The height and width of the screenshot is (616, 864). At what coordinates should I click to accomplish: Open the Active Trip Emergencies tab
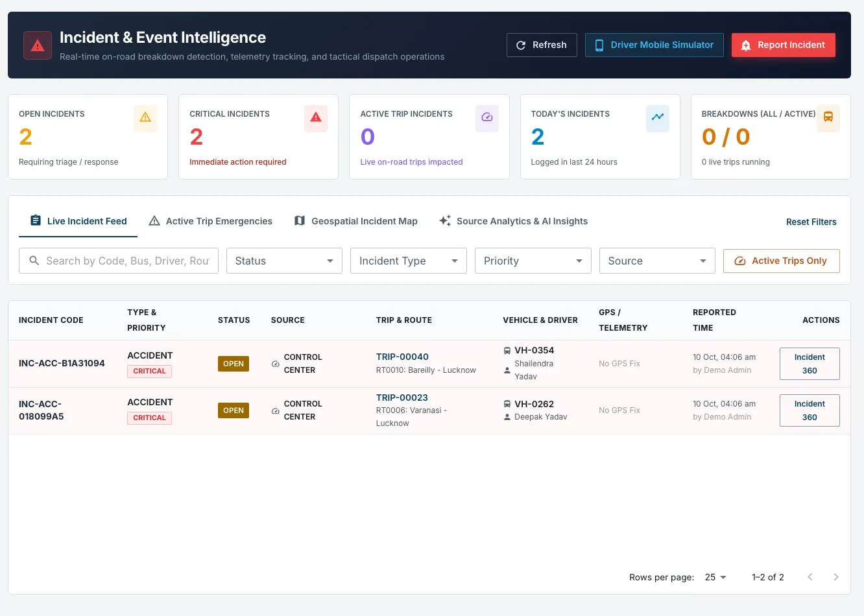pyautogui.click(x=210, y=221)
